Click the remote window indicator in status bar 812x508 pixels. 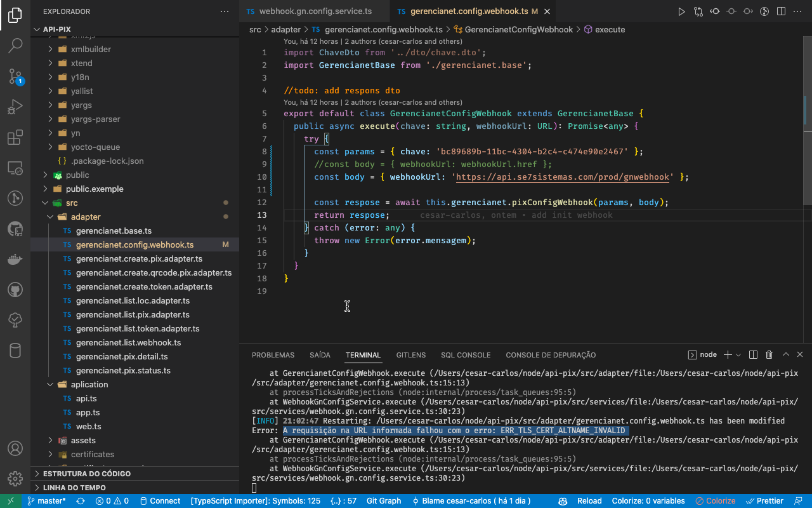(x=11, y=501)
